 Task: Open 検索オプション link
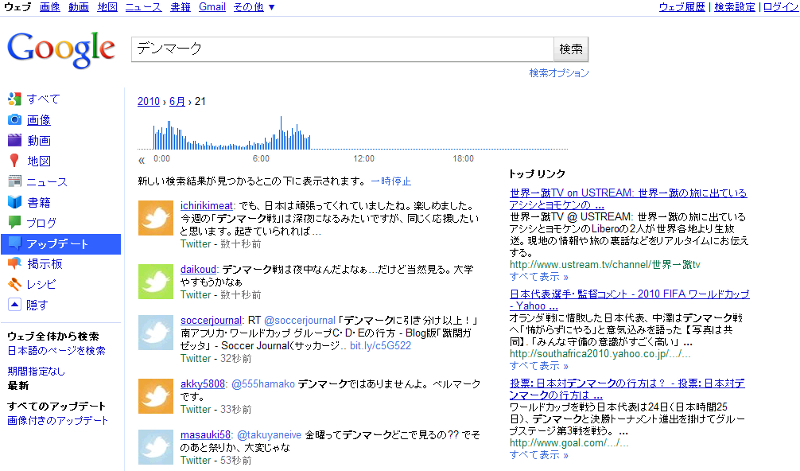559,73
